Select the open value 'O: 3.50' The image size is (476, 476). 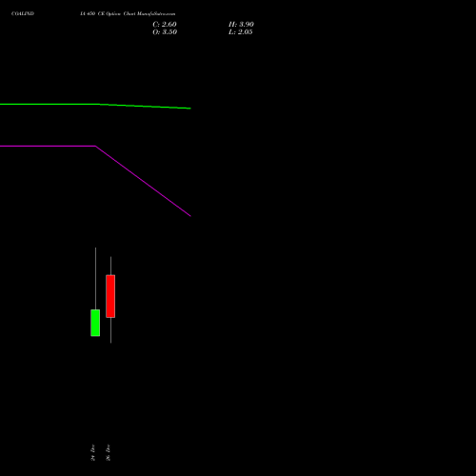click(165, 32)
